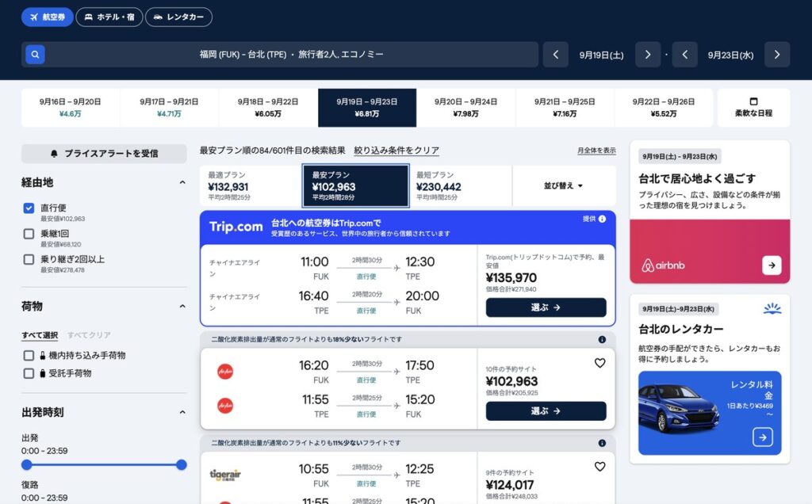Click the 9月19日(土) departure date field

click(601, 55)
